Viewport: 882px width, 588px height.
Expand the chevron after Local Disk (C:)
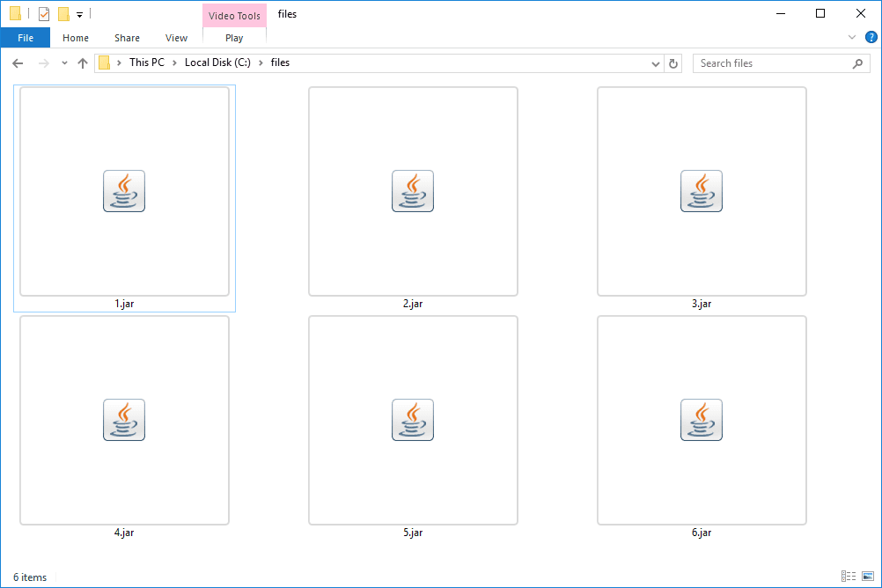coord(261,63)
